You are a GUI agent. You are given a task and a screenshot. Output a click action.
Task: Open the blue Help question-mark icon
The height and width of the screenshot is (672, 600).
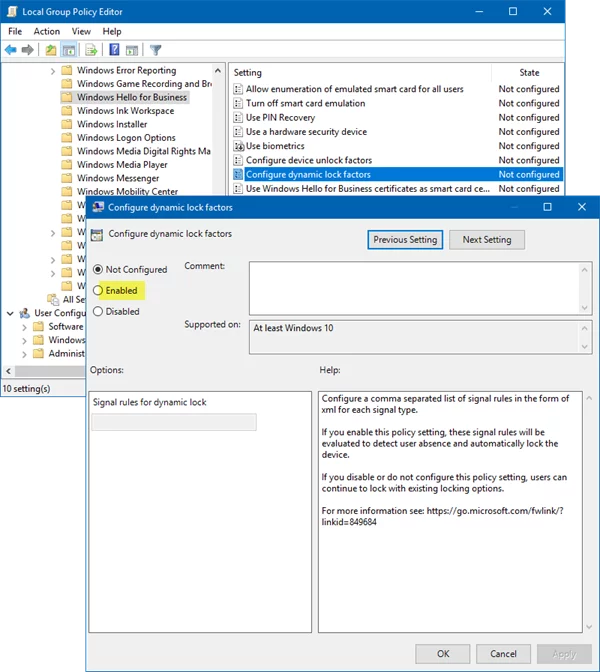[x=114, y=50]
